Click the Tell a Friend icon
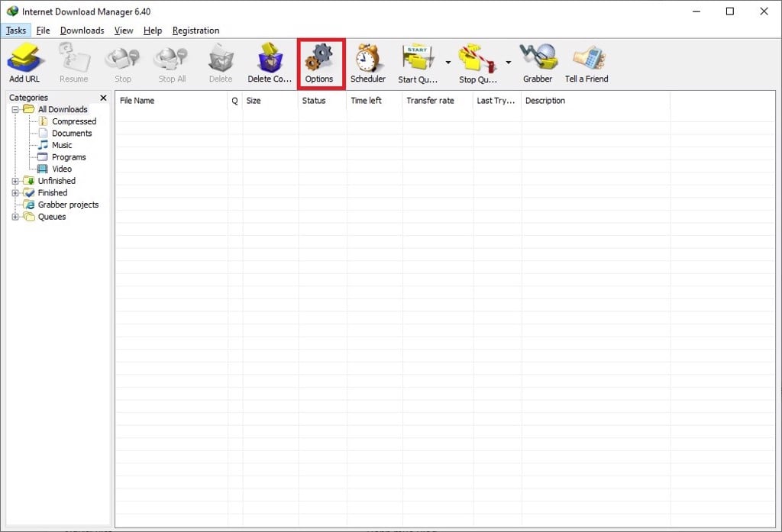 pos(588,58)
